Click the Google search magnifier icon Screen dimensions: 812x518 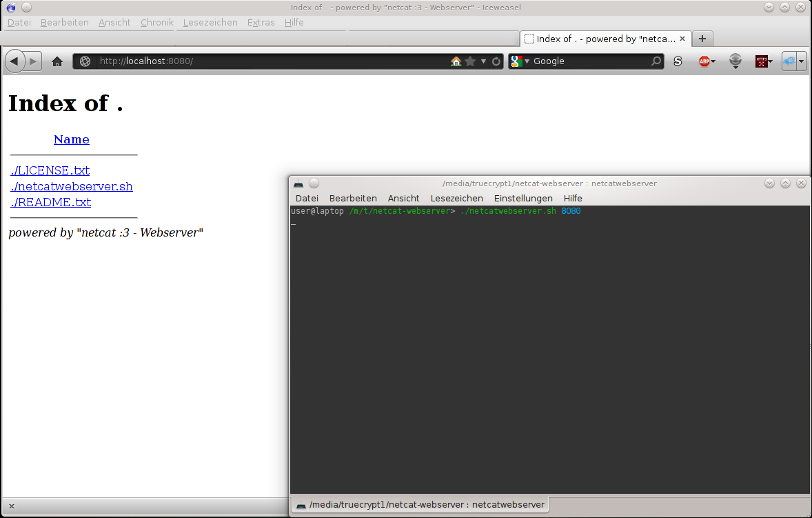(x=655, y=61)
